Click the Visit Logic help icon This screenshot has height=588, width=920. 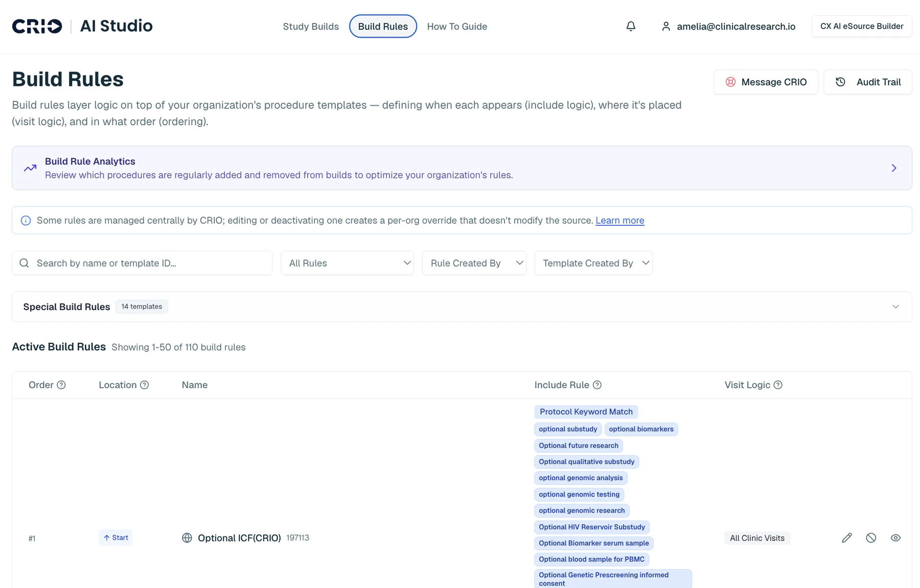coord(778,385)
